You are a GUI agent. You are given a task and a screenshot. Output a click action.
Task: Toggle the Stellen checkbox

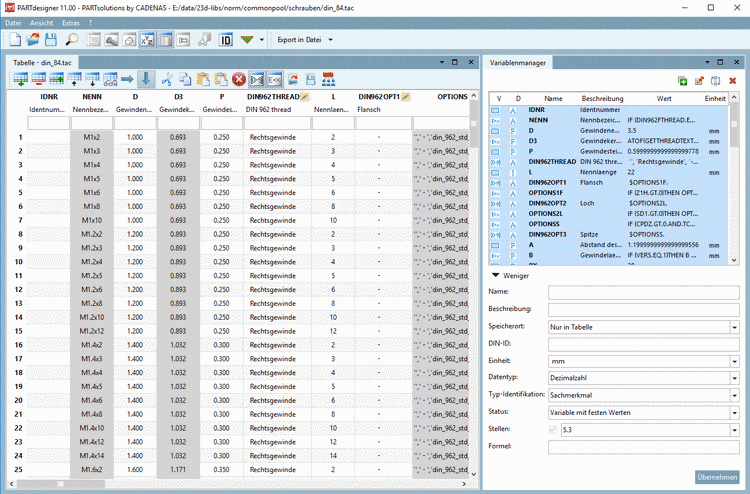click(x=554, y=428)
